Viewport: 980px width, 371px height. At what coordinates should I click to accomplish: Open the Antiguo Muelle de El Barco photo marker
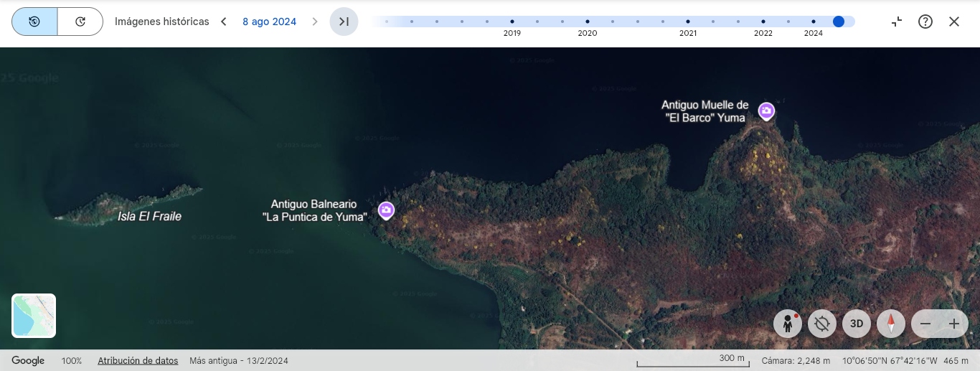766,111
